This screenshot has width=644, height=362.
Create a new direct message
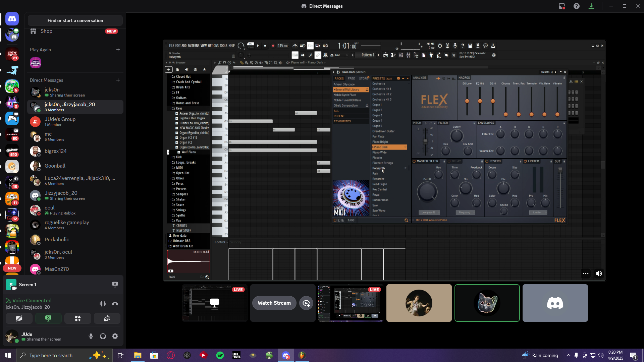point(118,80)
